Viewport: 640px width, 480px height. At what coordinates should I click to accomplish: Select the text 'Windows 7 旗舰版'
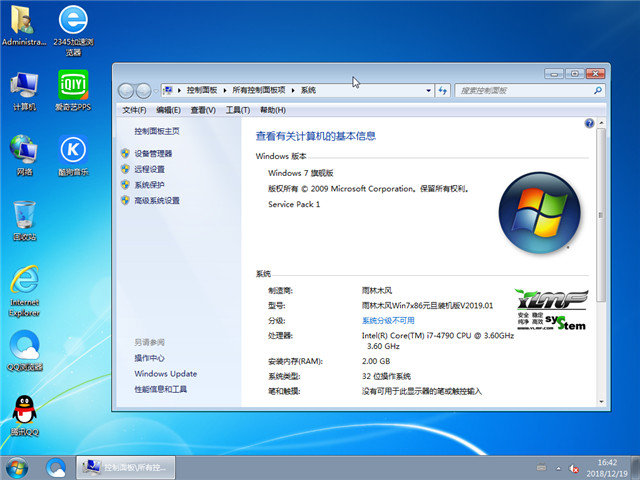[300, 173]
